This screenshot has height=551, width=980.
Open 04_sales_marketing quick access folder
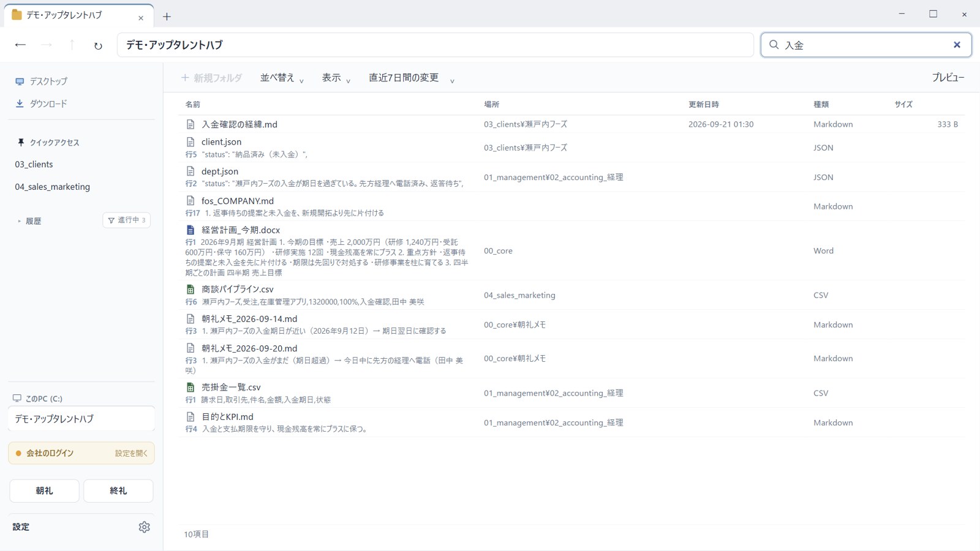coord(53,187)
